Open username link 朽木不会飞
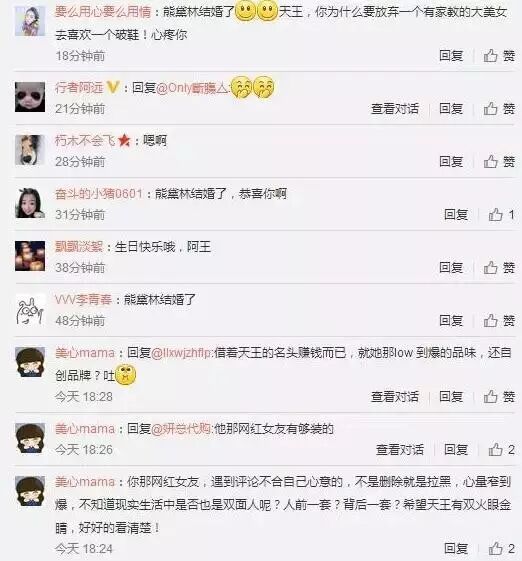This screenshot has width=522, height=561. click(x=84, y=140)
